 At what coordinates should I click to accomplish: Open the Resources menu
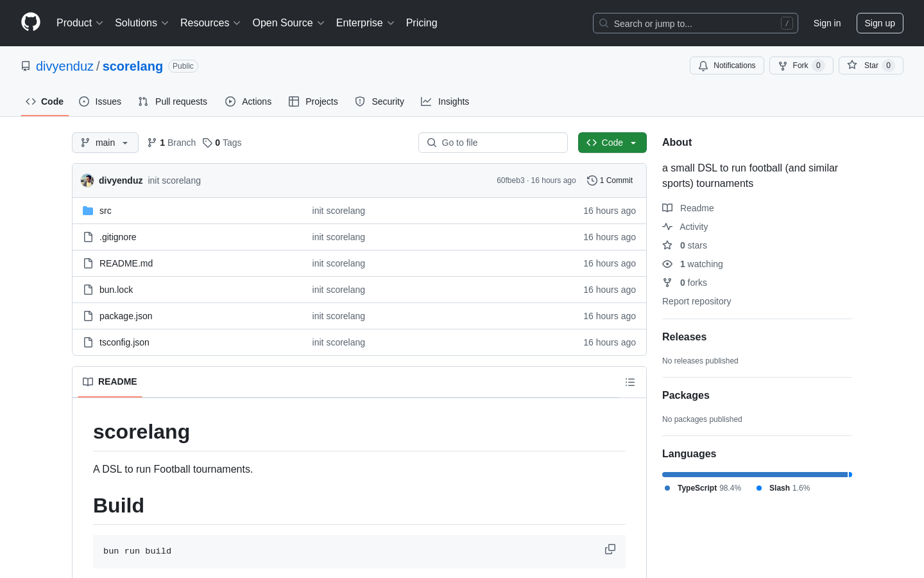tap(210, 23)
